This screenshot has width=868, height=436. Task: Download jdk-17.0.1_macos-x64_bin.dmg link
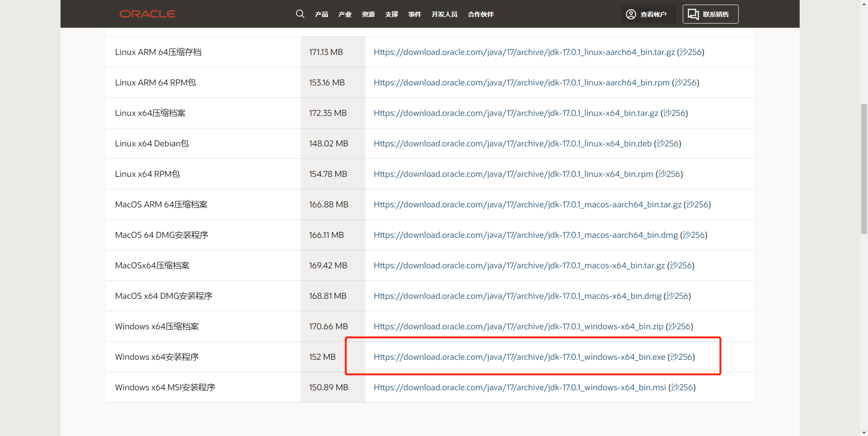coord(517,296)
